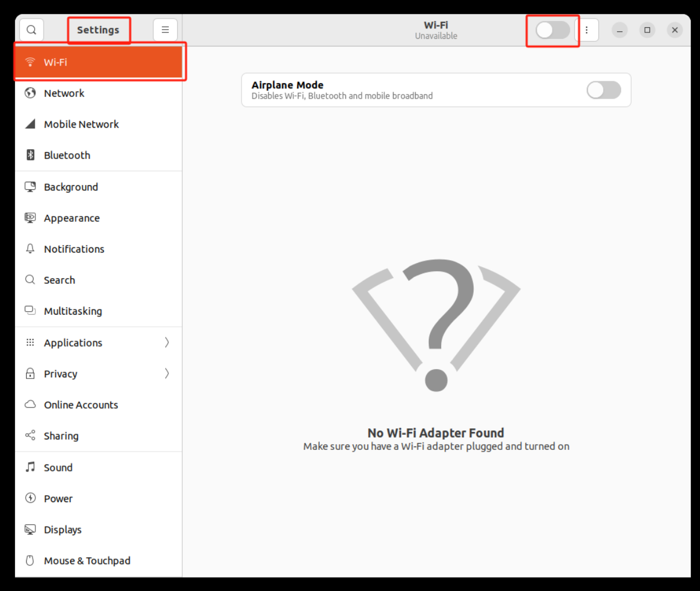The height and width of the screenshot is (591, 700).
Task: Click the Sharing icon in sidebar
Action: (30, 435)
